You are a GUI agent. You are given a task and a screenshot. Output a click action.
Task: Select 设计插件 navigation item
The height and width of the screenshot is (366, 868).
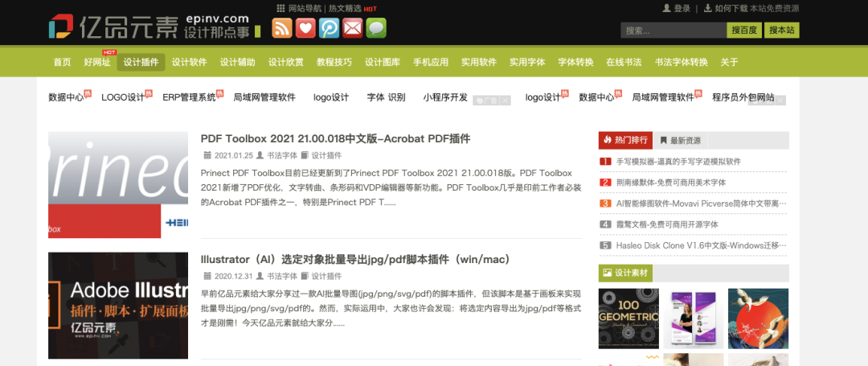141,62
